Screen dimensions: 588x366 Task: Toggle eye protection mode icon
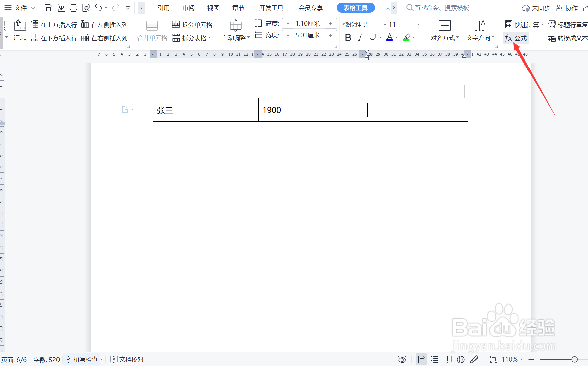point(402,359)
